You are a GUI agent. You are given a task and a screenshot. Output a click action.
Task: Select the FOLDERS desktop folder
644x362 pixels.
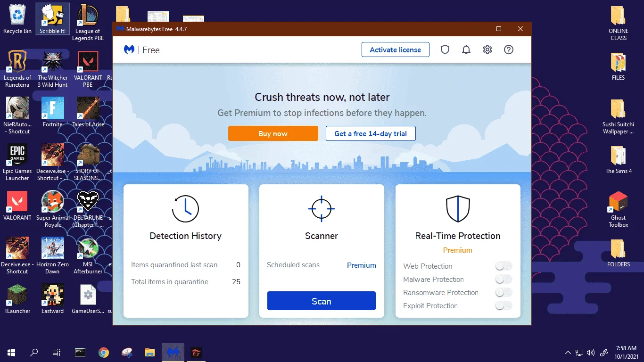tap(618, 253)
